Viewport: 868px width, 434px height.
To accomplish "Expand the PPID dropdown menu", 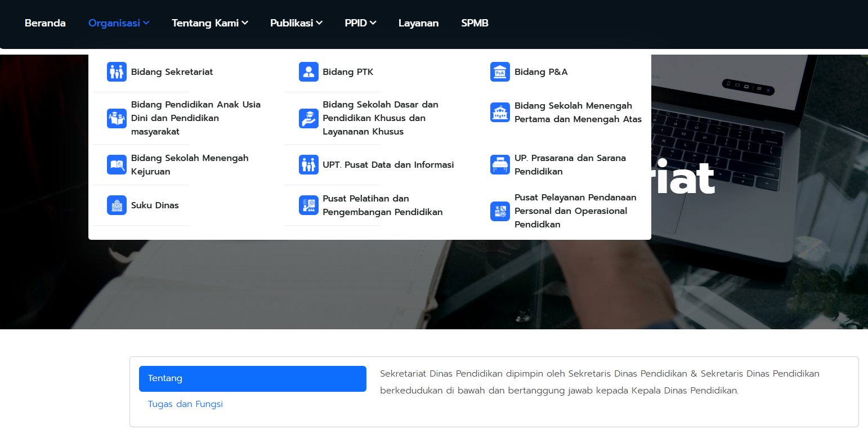I will pos(360,23).
